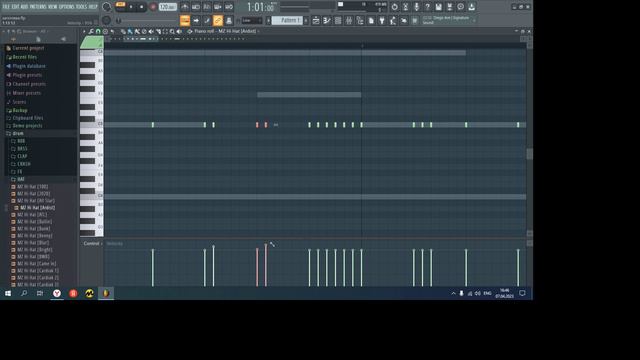Toggle note/clip grouping pencil icon

tap(207, 20)
